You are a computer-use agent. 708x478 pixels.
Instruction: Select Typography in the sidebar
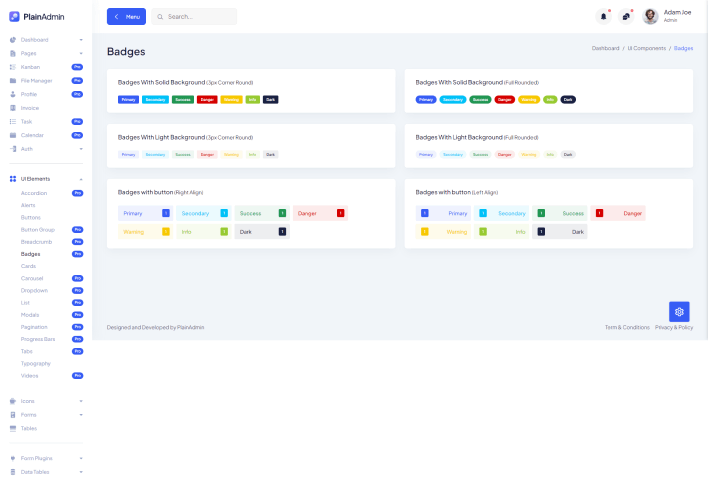[36, 363]
